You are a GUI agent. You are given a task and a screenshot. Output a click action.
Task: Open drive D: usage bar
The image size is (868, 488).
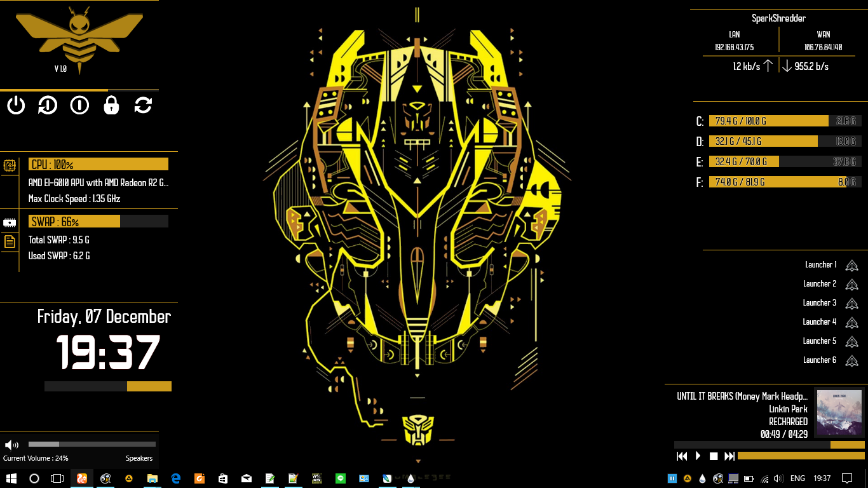click(785, 141)
